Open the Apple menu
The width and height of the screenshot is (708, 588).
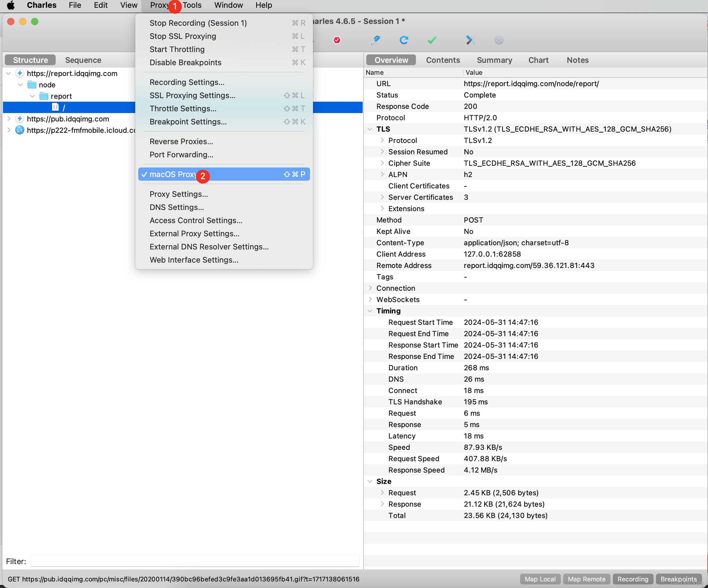(x=11, y=5)
